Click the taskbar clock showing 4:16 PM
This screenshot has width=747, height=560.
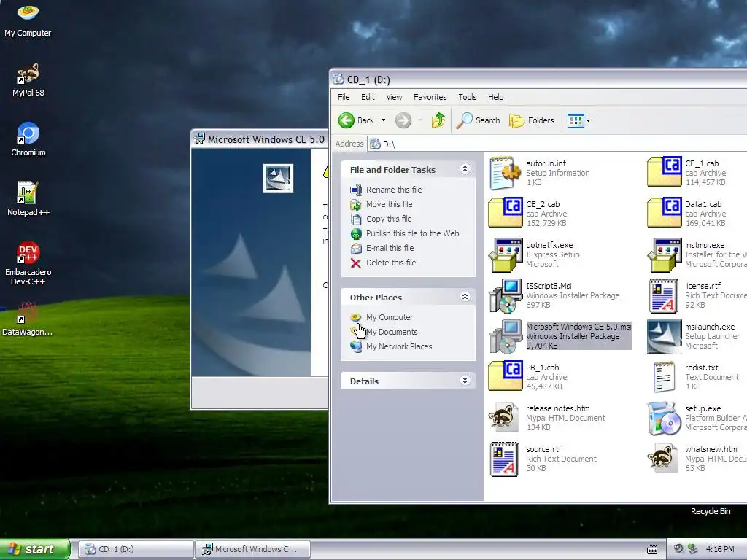click(720, 550)
